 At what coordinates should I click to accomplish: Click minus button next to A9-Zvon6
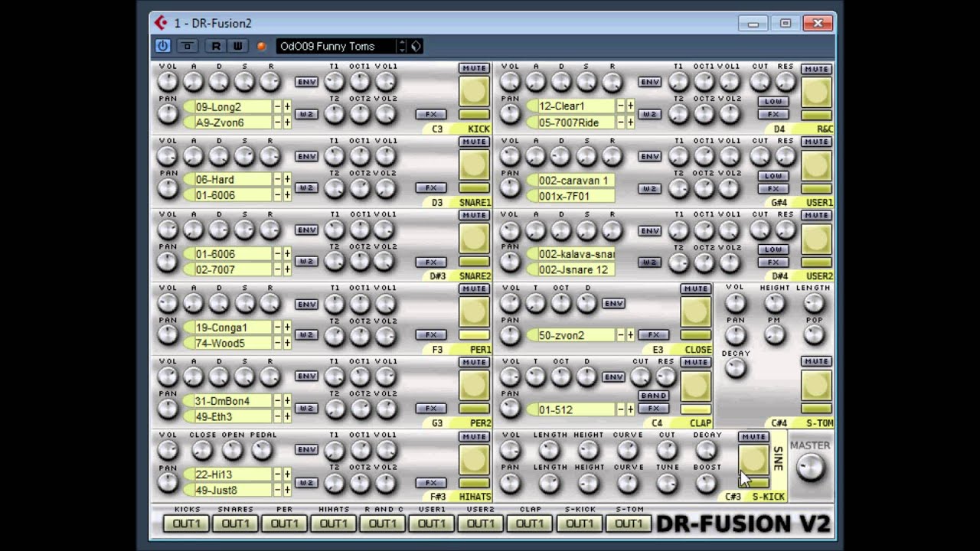pos(278,122)
